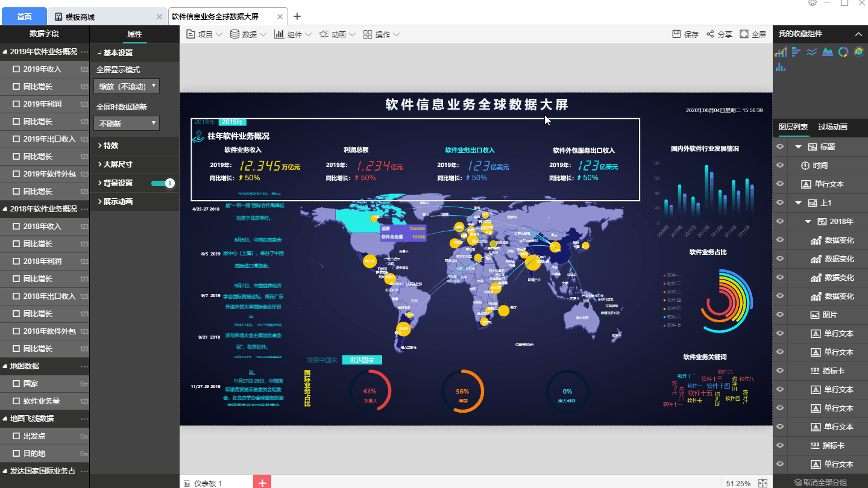Screen dimensions: 868x488
Task: Select the 发展中国家 tab on the dashboard
Action: [322, 360]
